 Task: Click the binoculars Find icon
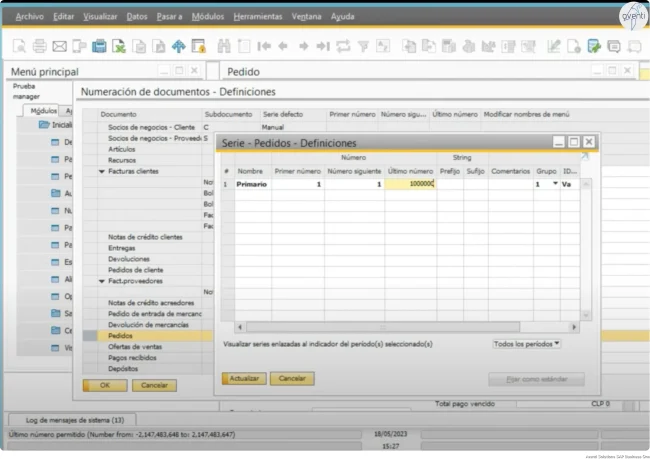click(224, 46)
